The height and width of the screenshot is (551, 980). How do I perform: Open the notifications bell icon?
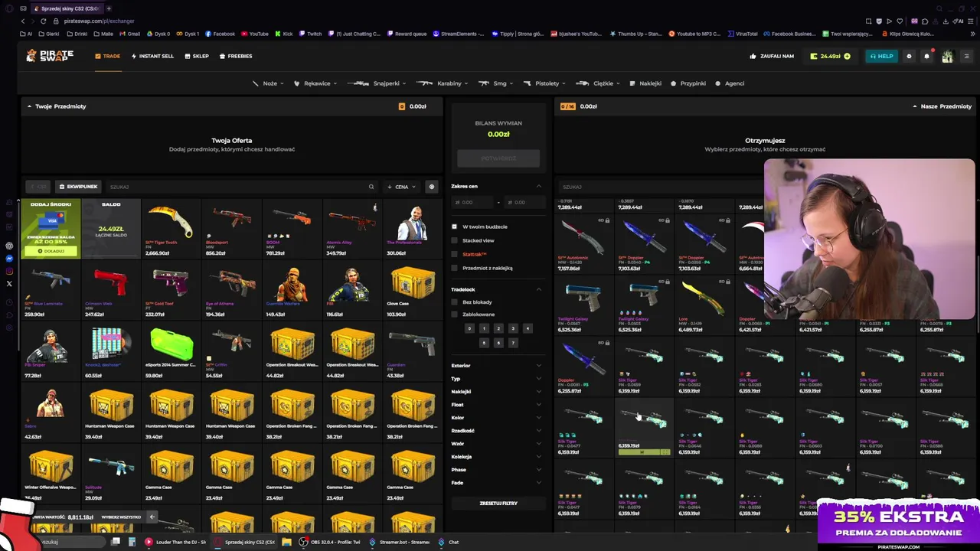pos(926,56)
